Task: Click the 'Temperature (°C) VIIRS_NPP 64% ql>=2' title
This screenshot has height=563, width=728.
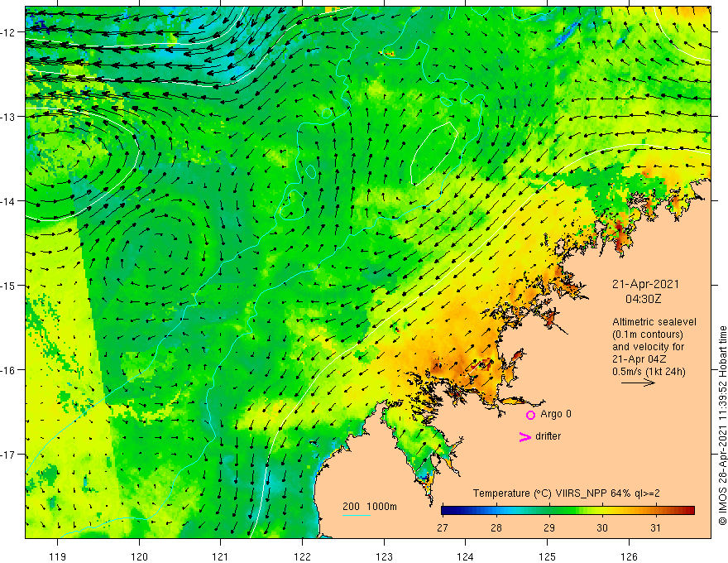Action: coord(566,493)
